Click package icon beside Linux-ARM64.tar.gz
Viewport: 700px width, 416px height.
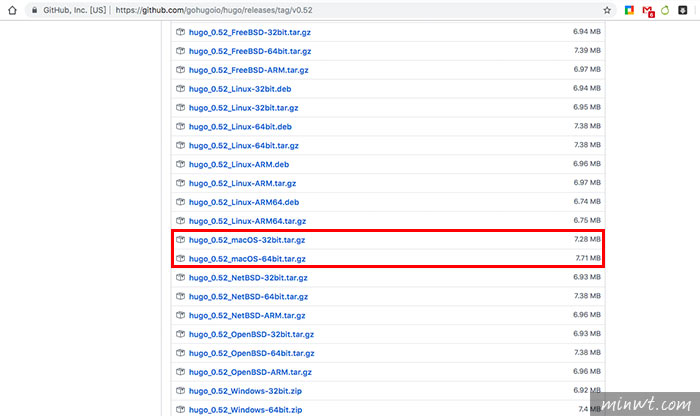180,220
